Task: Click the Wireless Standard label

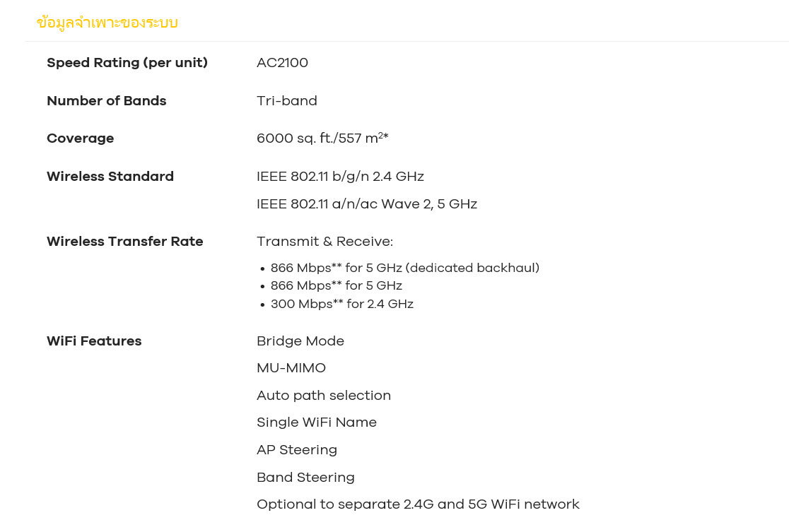Action: coord(110,177)
